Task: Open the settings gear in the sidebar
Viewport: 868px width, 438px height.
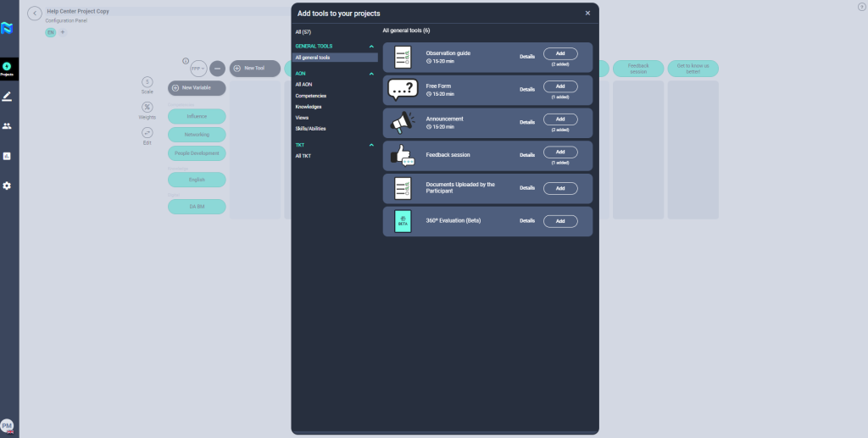Action: tap(7, 186)
